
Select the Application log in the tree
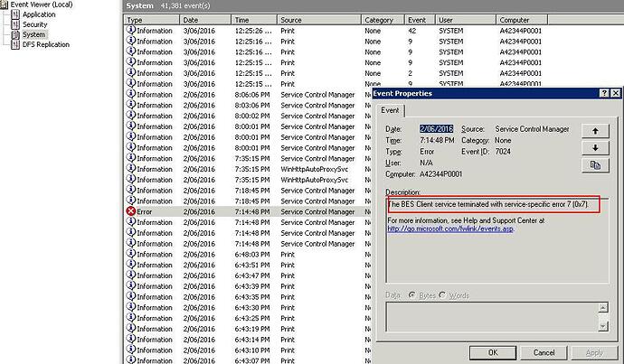click(39, 14)
